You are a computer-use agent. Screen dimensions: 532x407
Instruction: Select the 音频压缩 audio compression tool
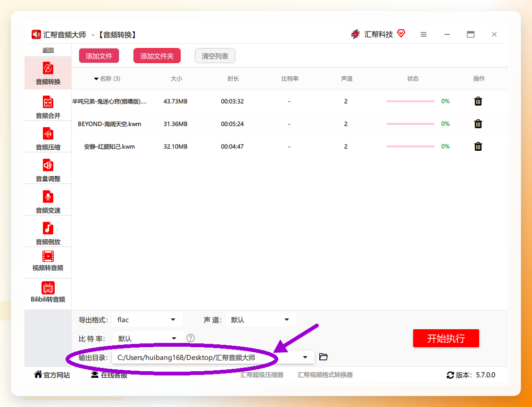tap(48, 138)
